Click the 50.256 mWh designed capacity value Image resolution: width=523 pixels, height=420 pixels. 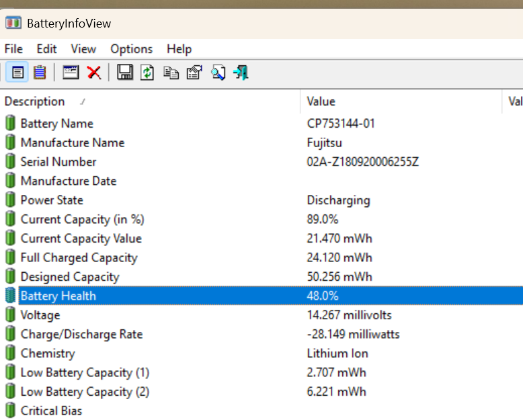(x=339, y=277)
